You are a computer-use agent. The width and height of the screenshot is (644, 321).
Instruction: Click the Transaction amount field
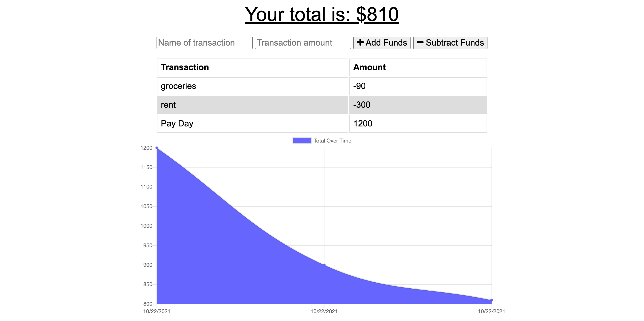tap(303, 43)
